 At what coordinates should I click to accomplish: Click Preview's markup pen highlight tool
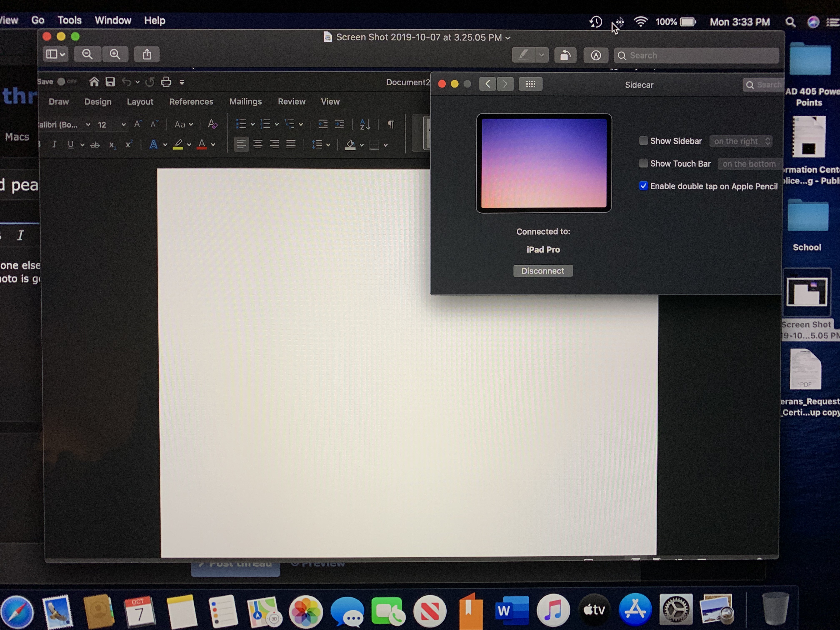524,55
